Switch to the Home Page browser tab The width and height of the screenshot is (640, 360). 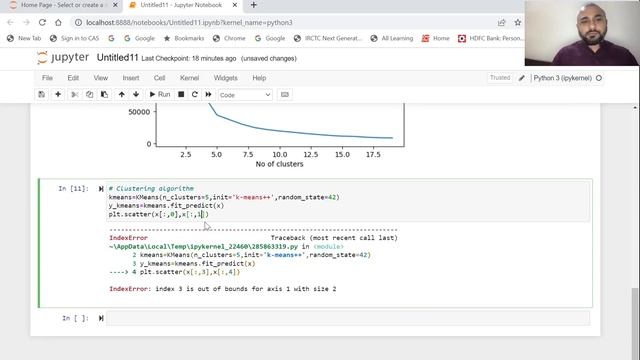pos(61,5)
